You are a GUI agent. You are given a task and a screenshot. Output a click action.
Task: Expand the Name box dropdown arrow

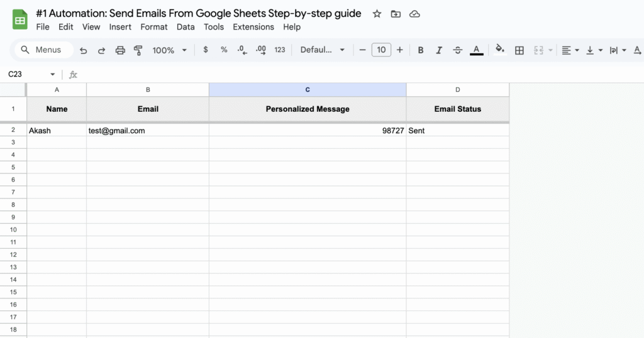click(53, 74)
